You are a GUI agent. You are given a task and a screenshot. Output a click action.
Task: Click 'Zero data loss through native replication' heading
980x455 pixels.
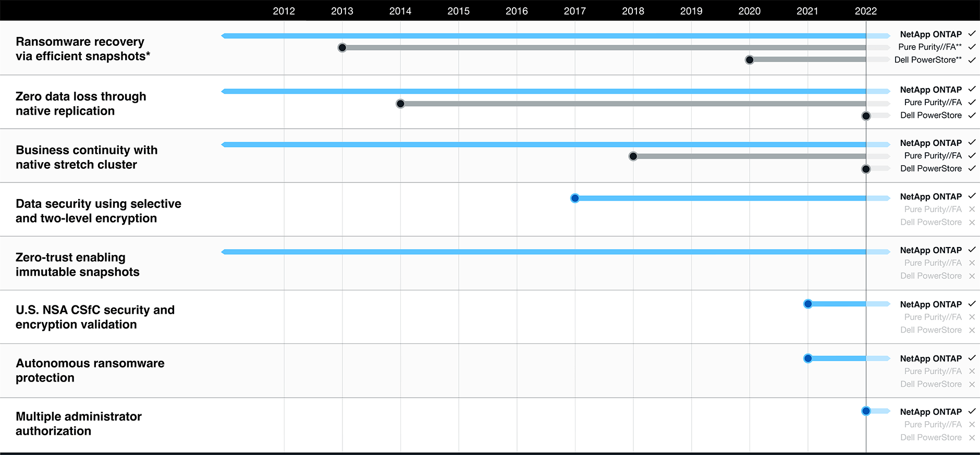(81, 104)
